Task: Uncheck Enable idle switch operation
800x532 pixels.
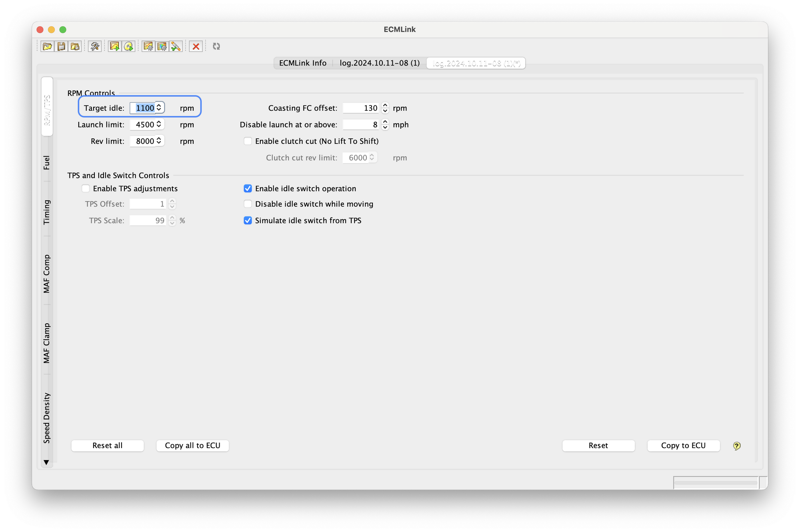Action: point(248,188)
